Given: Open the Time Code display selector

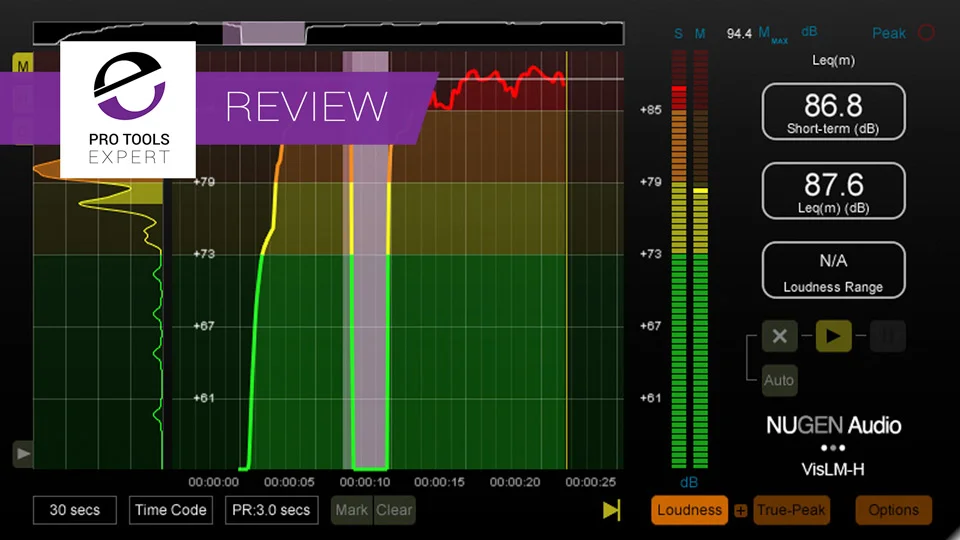Looking at the screenshot, I should coord(171,510).
